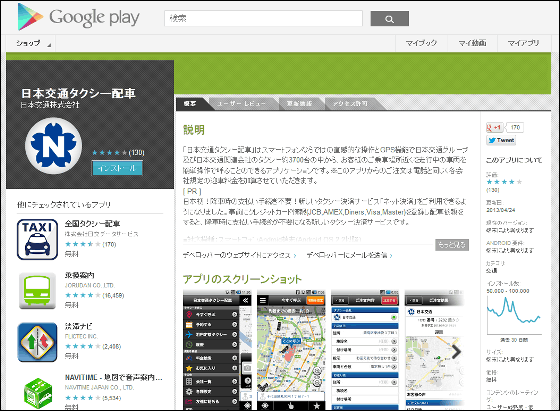Click the sidebar star rating (139)
Screen dimensions: 560x411
[x=504, y=182]
